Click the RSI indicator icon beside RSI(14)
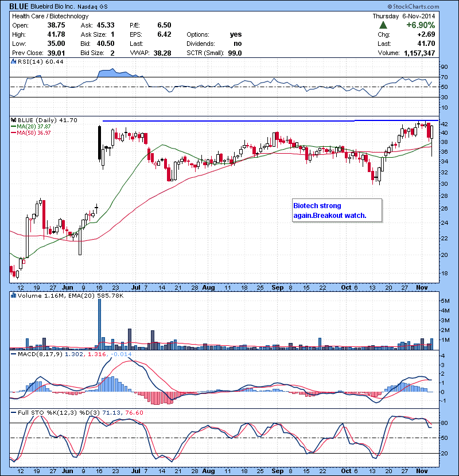The height and width of the screenshot is (476, 459). point(13,61)
